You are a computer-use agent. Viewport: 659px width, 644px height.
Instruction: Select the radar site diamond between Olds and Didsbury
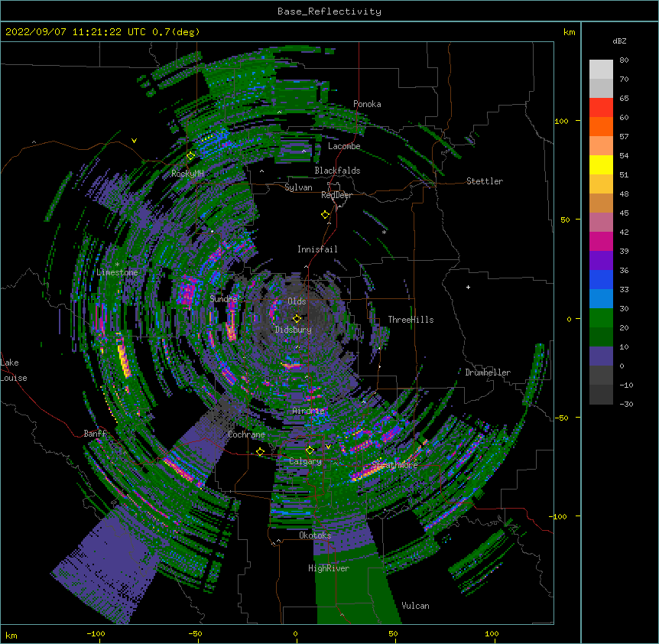coord(297,318)
